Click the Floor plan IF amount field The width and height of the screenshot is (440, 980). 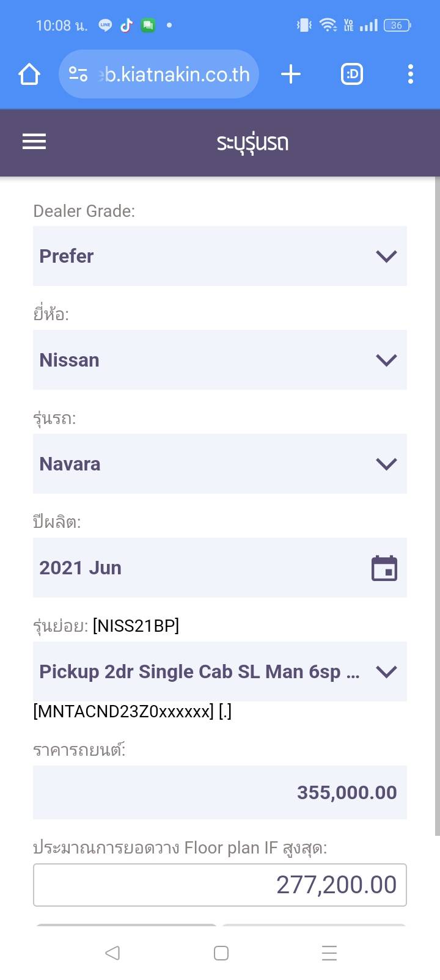[219, 885]
